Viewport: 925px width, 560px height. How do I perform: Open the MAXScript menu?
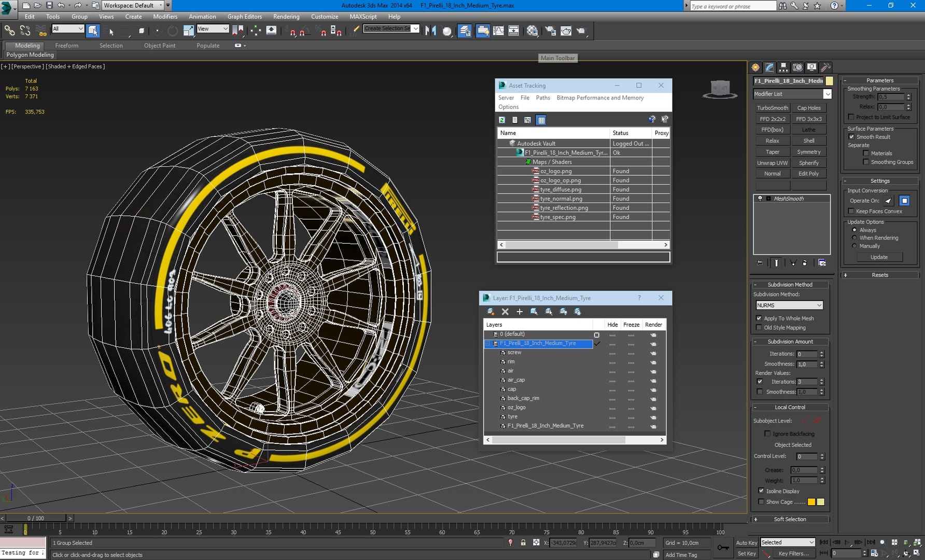click(363, 17)
